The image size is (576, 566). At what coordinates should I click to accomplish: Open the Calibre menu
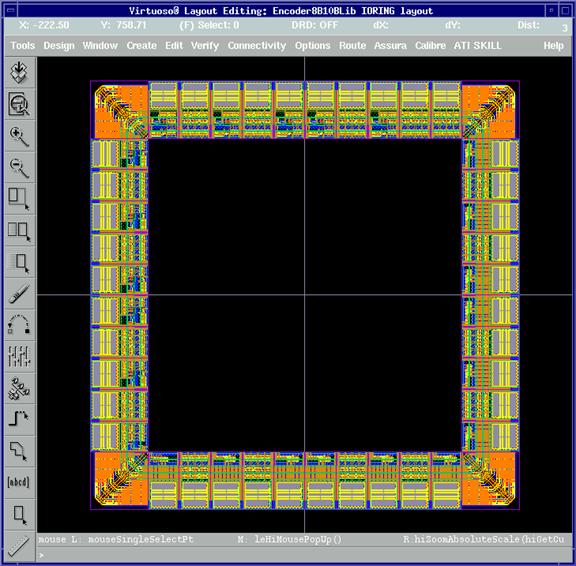point(430,46)
